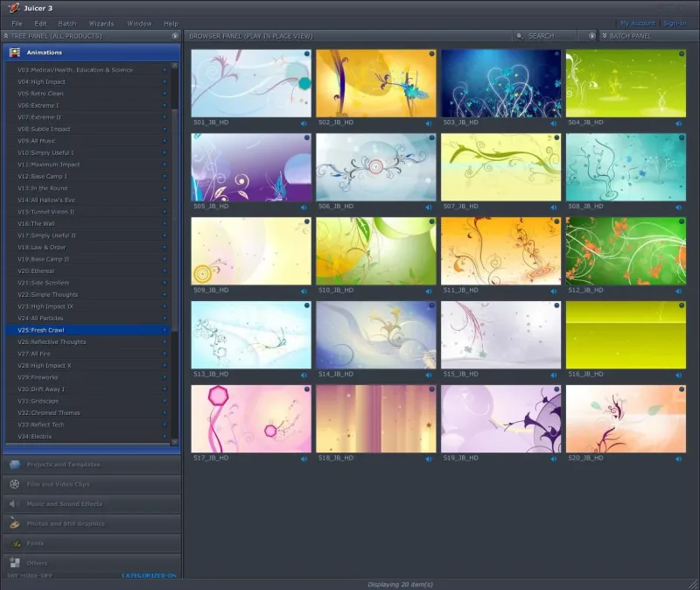The height and width of the screenshot is (590, 700).
Task: Expand the Batch Panel chevron
Action: point(605,36)
